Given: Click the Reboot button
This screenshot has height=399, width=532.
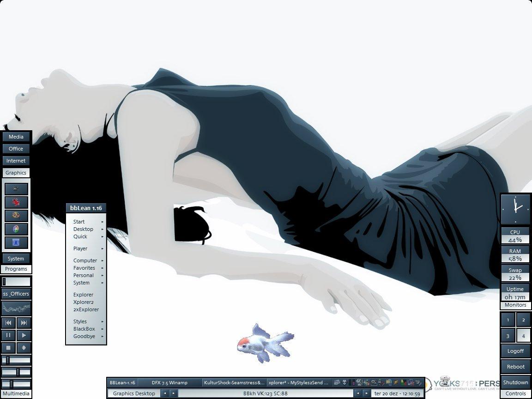Looking at the screenshot, I should click(515, 367).
